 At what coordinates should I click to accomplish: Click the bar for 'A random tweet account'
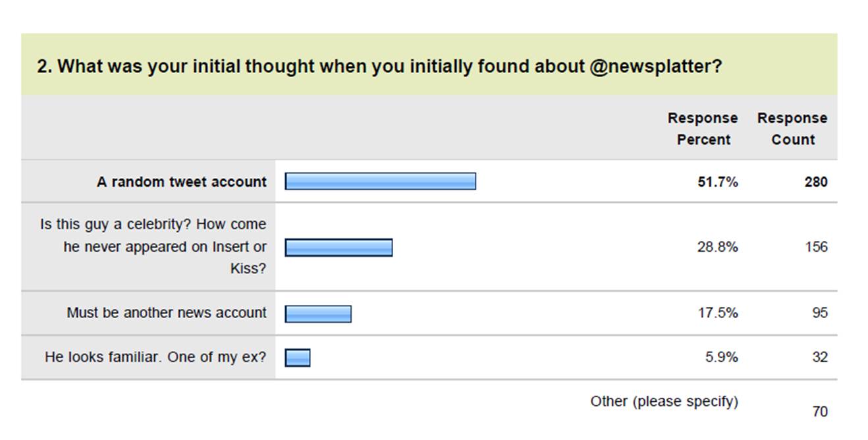(380, 181)
